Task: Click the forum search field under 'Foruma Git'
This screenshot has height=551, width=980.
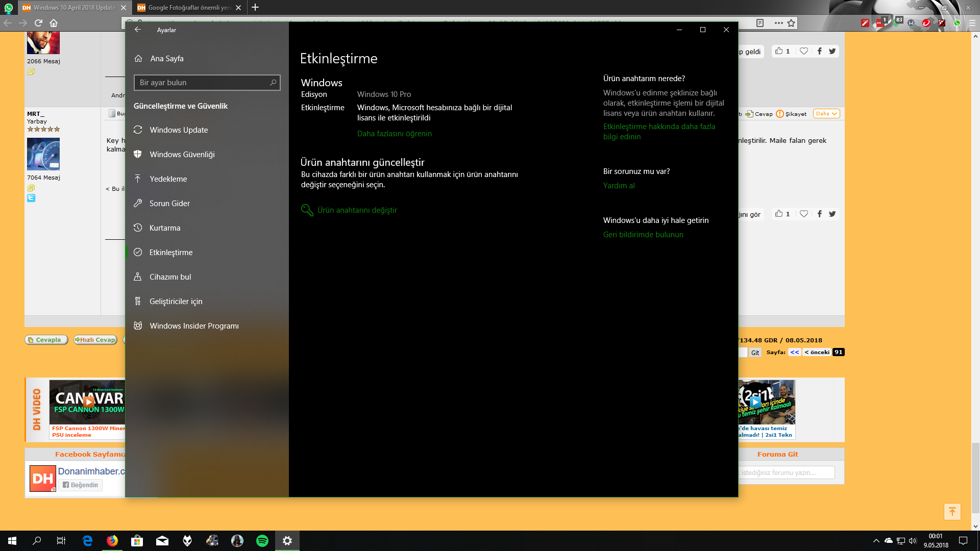Action: (786, 473)
